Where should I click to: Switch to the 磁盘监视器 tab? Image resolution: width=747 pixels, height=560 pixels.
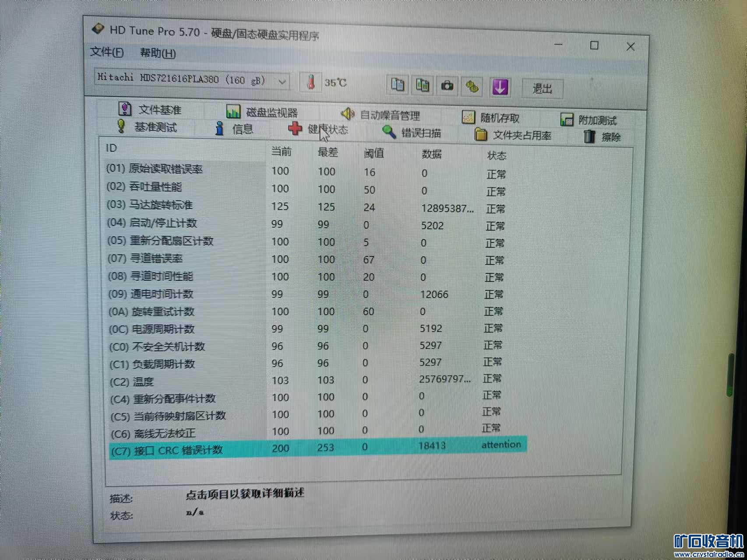click(x=262, y=112)
